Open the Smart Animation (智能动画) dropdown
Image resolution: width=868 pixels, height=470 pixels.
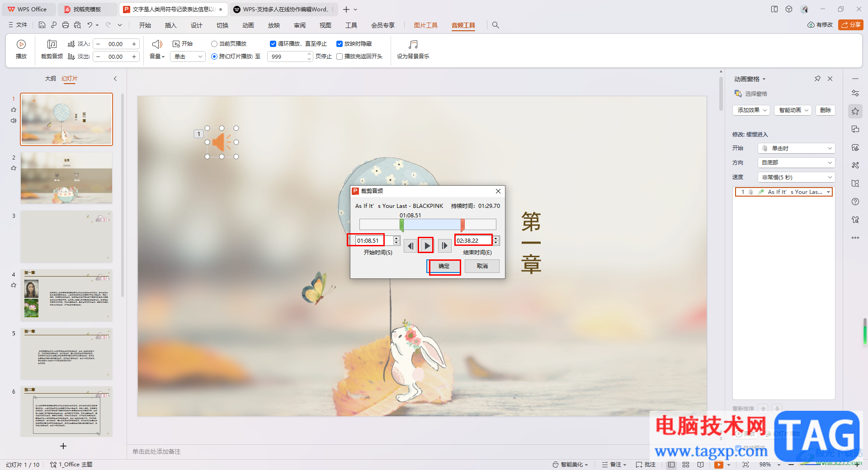[x=793, y=110]
